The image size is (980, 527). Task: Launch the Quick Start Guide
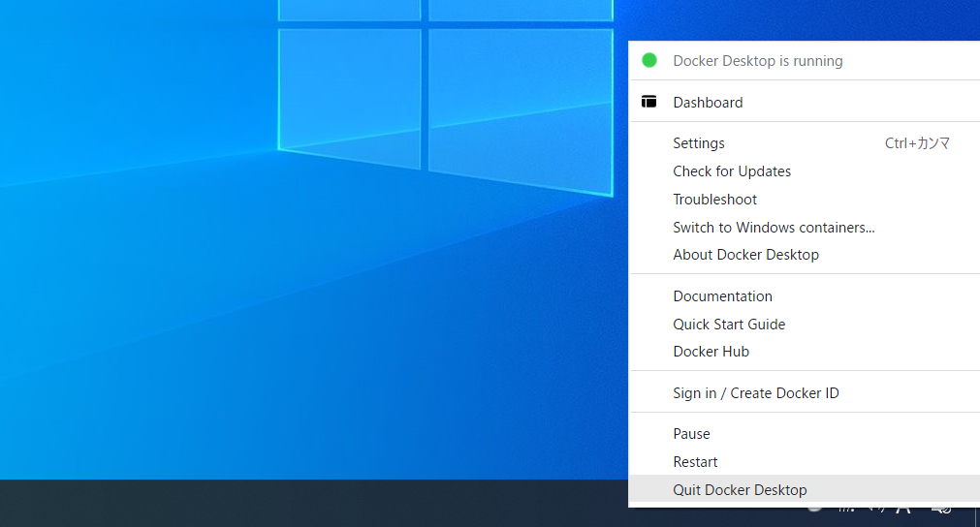pyautogui.click(x=805, y=325)
